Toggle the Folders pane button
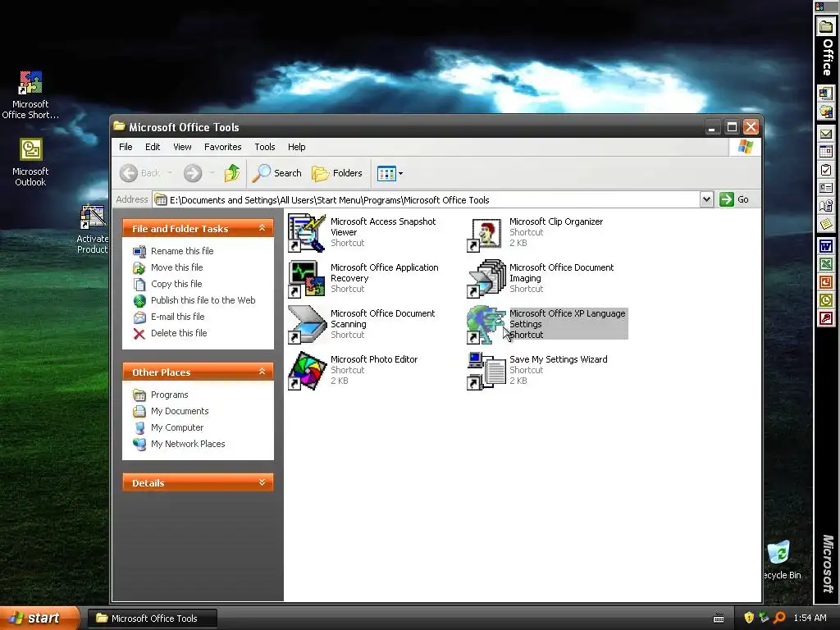Image resolution: width=840 pixels, height=630 pixels. point(337,173)
